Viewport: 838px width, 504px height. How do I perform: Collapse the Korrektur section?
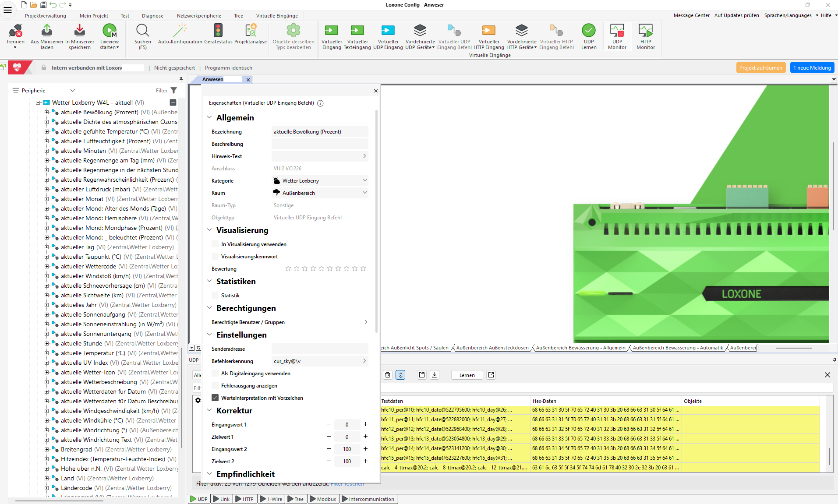click(209, 410)
